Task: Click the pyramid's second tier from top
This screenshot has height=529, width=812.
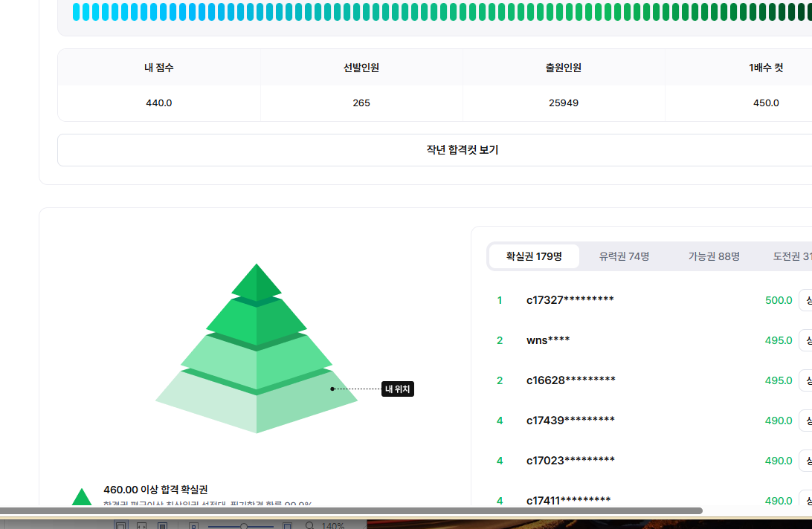Action: [257, 322]
